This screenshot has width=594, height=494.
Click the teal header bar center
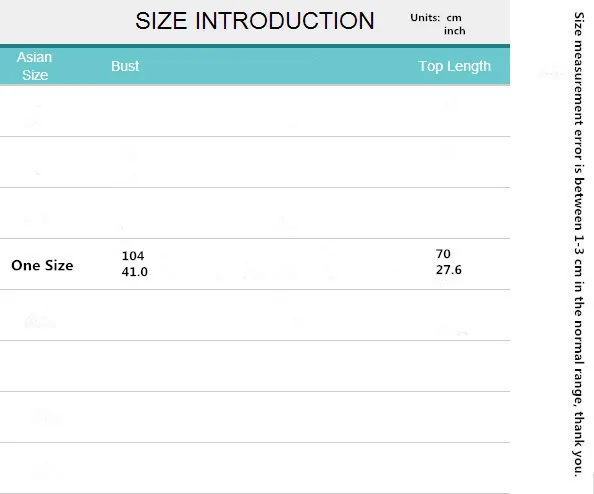pos(255,65)
